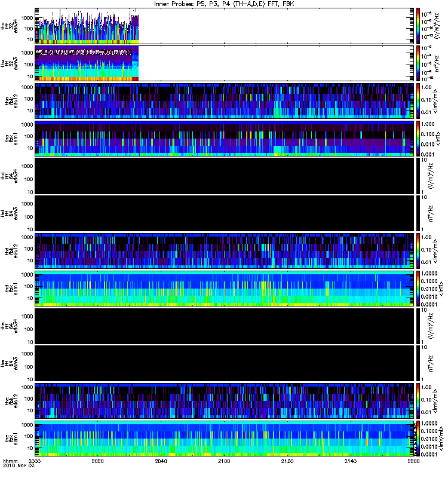Pick the thd fbk edc12 color scale
448x478 pixels.
[x=418, y=251]
